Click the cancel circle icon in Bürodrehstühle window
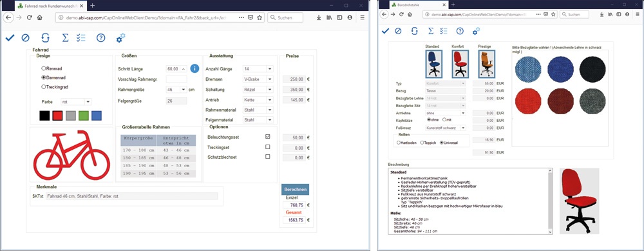 coord(398,31)
